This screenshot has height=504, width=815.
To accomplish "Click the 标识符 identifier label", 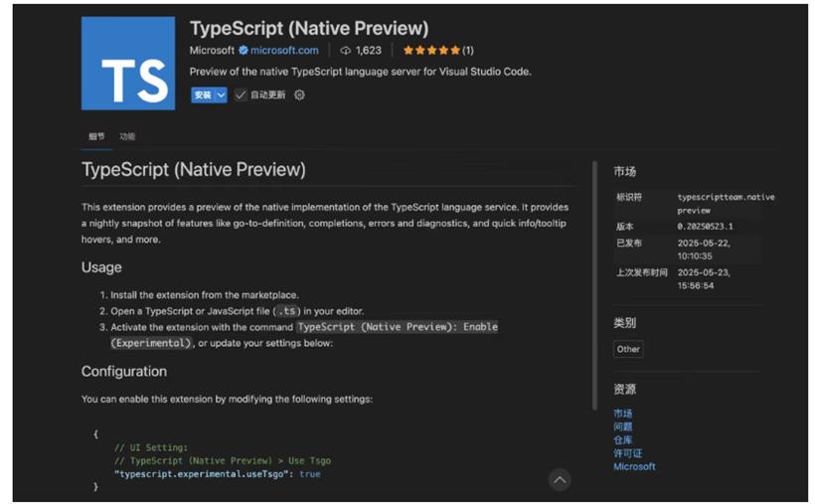I will 629,197.
